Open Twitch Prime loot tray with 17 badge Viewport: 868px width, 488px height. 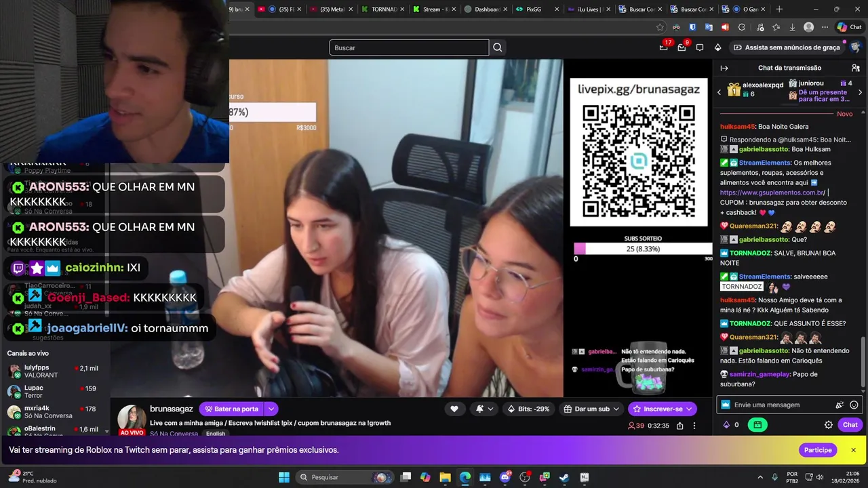[664, 47]
